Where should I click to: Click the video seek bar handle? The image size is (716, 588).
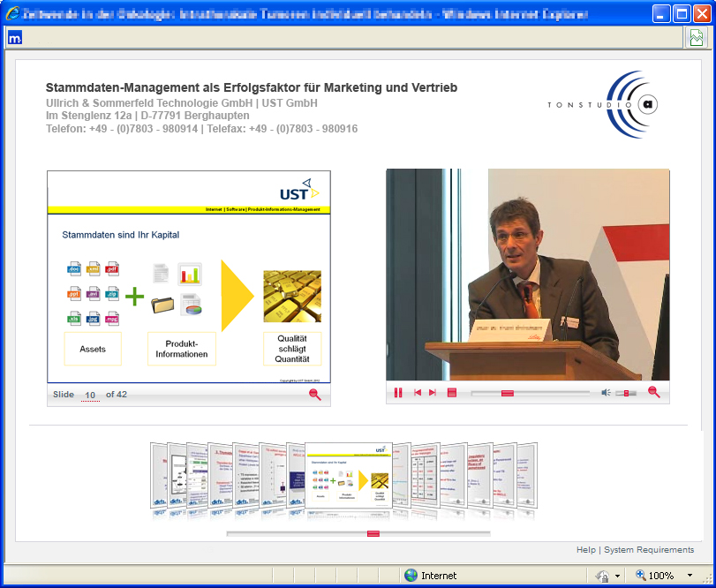pyautogui.click(x=507, y=393)
